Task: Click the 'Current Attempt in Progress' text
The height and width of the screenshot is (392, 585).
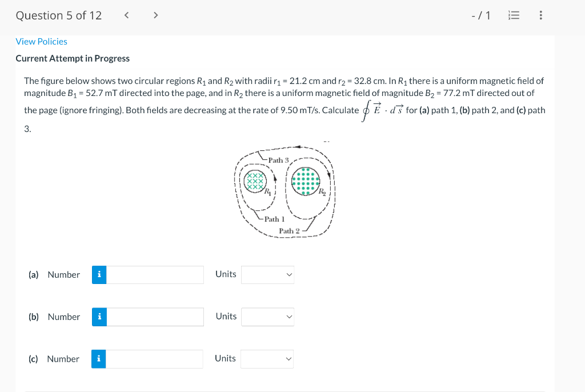Action: click(73, 59)
